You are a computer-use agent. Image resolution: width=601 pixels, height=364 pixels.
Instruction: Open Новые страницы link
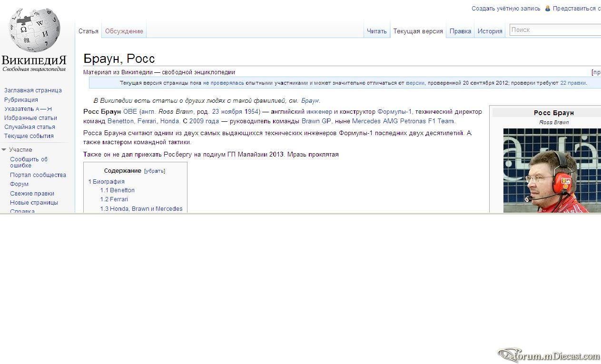34,203
